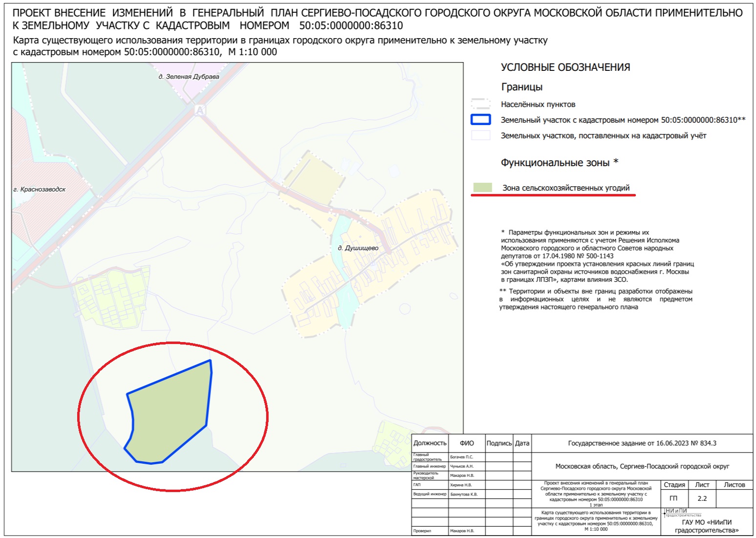Click legend text about parcels on cadastral register

pos(604,135)
